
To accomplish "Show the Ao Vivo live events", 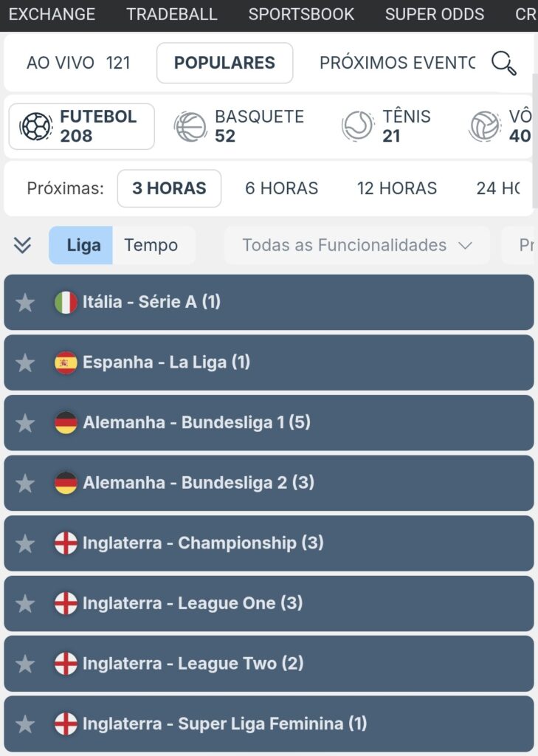I will point(78,63).
